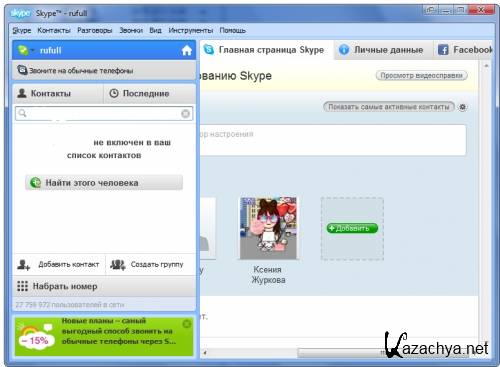The image size is (500, 367).
Task: Open the status dropdown next to rufull
Action: (33, 51)
